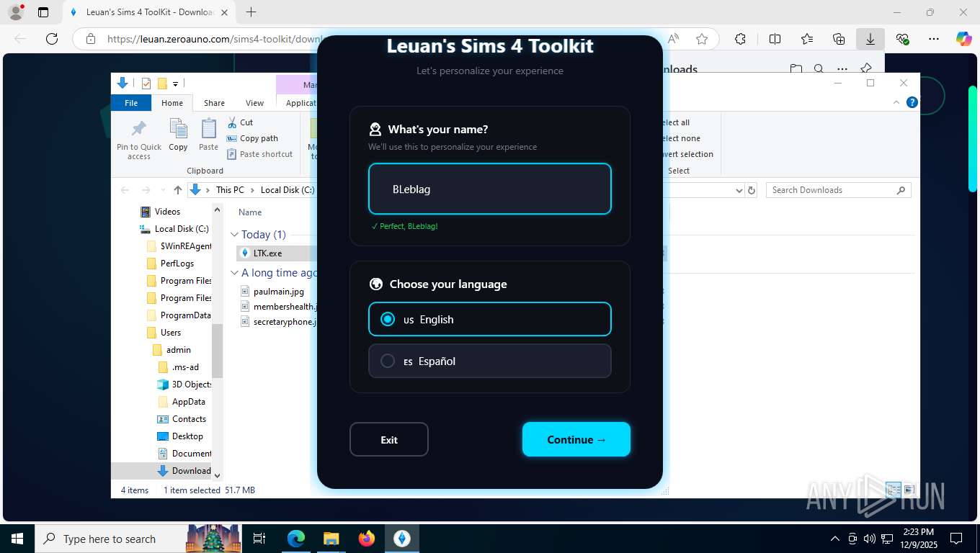Viewport: 980px width, 553px height.
Task: Select the Desktop folder in the tree
Action: pyautogui.click(x=187, y=436)
